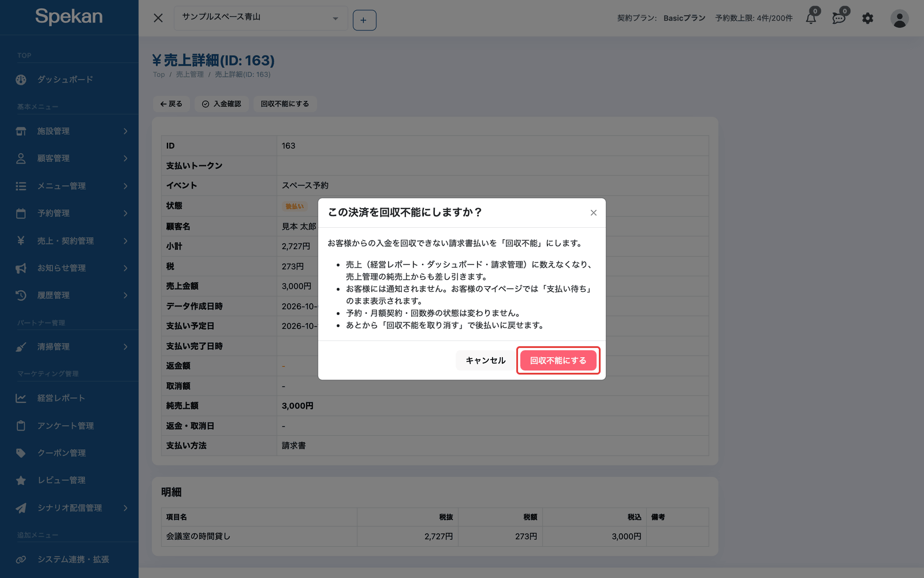Click the Top breadcrumb link

[159, 75]
